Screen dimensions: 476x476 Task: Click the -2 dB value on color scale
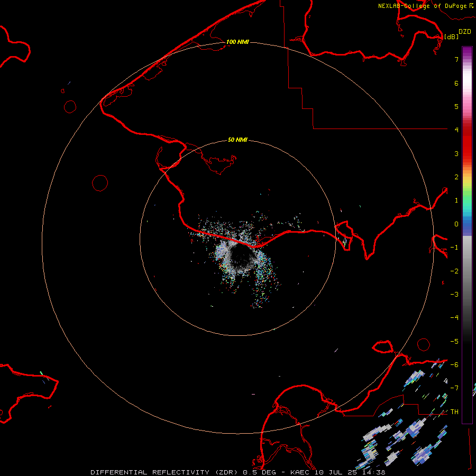pyautogui.click(x=454, y=271)
